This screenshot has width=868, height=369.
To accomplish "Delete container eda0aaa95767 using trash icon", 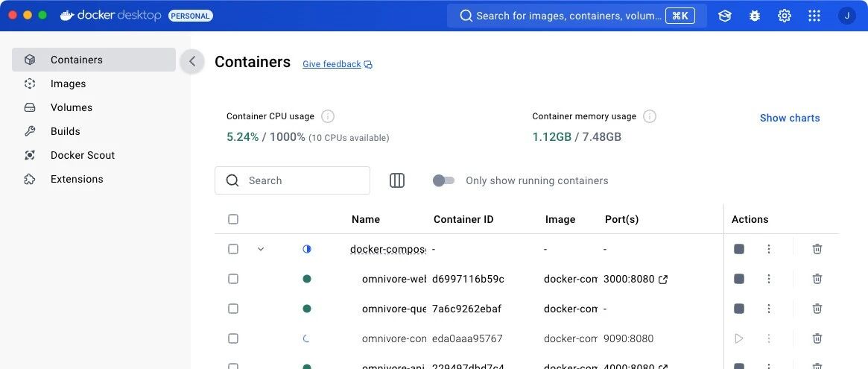I will (x=817, y=338).
